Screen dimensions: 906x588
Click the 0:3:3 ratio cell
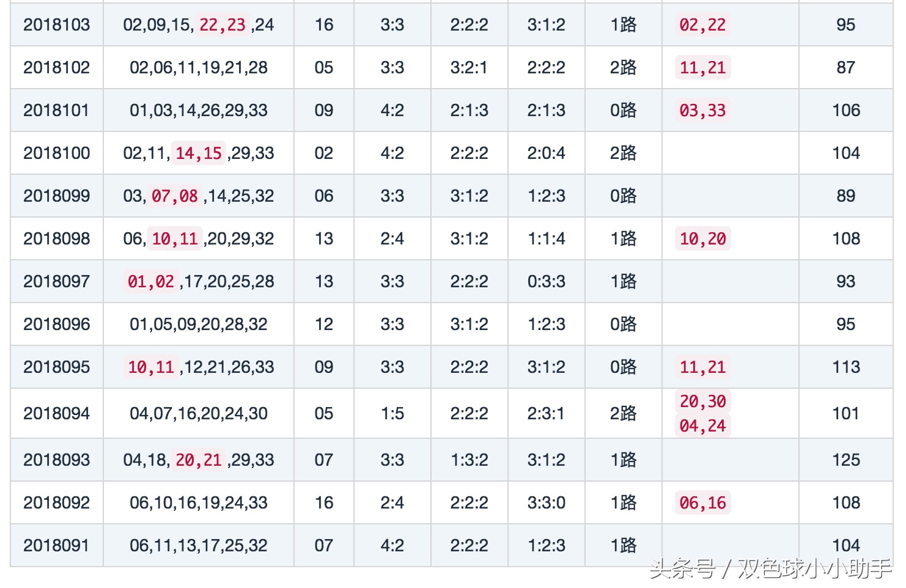click(x=546, y=282)
